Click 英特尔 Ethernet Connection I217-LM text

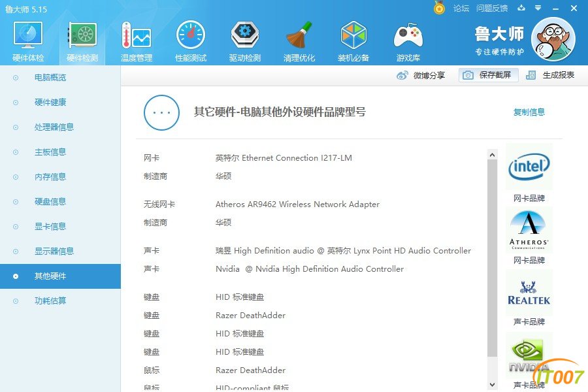(284, 158)
